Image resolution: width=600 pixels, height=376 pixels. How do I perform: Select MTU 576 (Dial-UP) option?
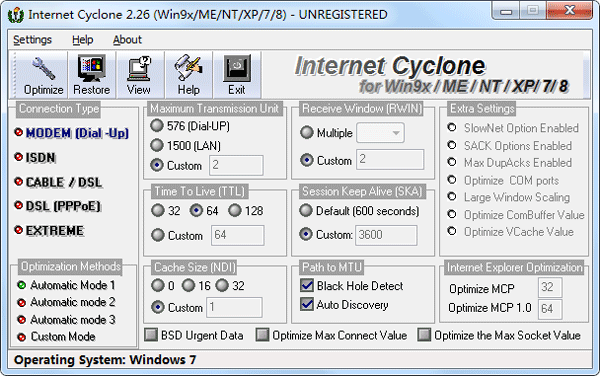point(157,125)
